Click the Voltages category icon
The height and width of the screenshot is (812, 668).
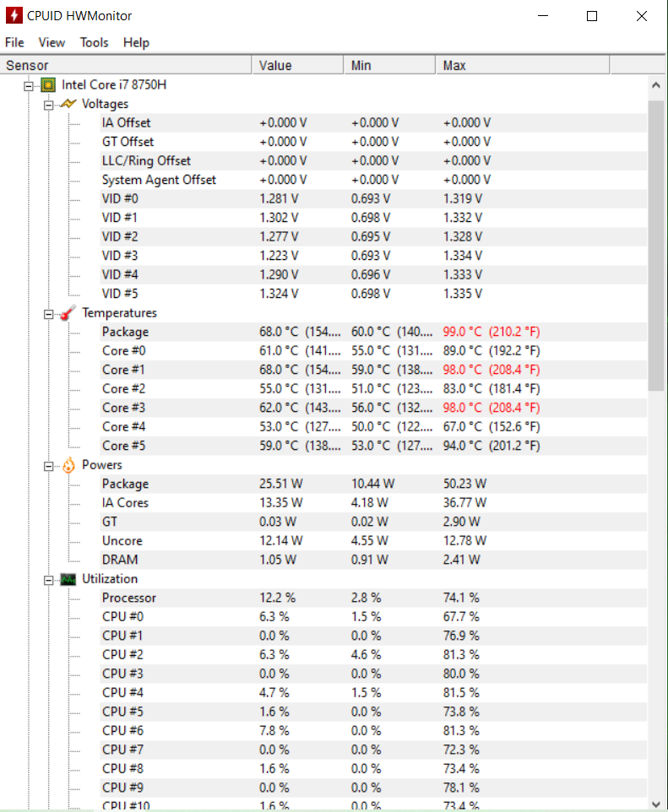click(68, 104)
